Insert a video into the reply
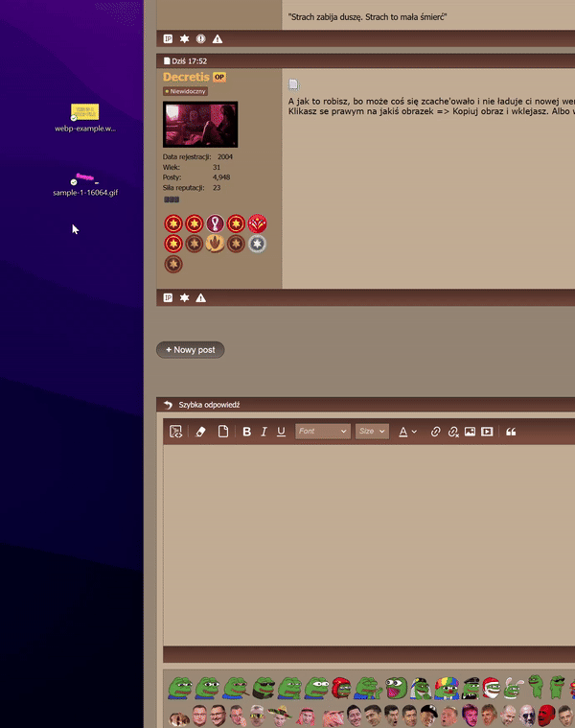Viewport: 575px width, 728px height. (x=487, y=432)
